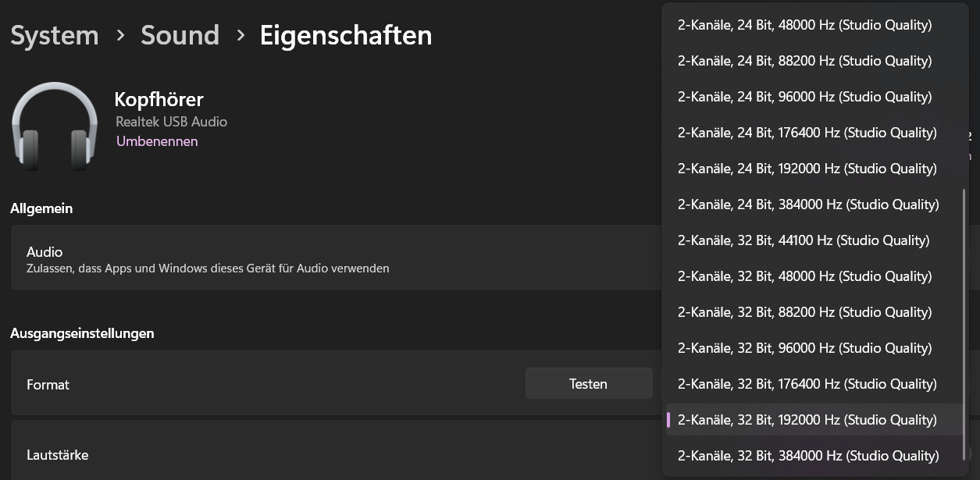
Task: Go to Sound breadcrumb
Action: [x=180, y=35]
